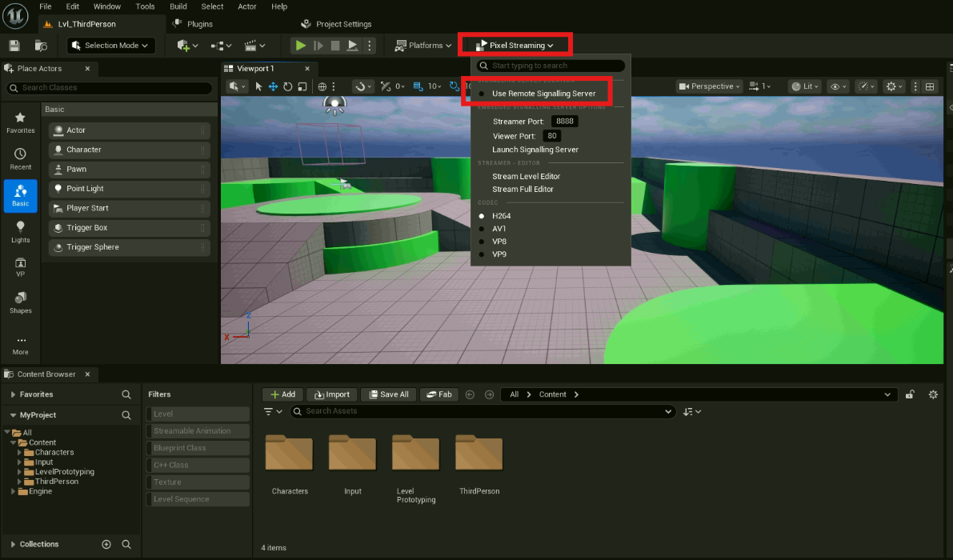
Task: Open viewport settings gear dropdown
Action: pos(894,87)
